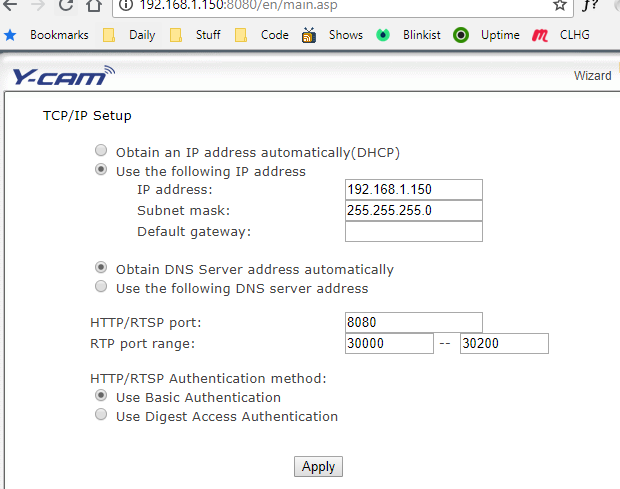Open the Shows bookmark
Screen dimensions: 620x489
(x=335, y=35)
